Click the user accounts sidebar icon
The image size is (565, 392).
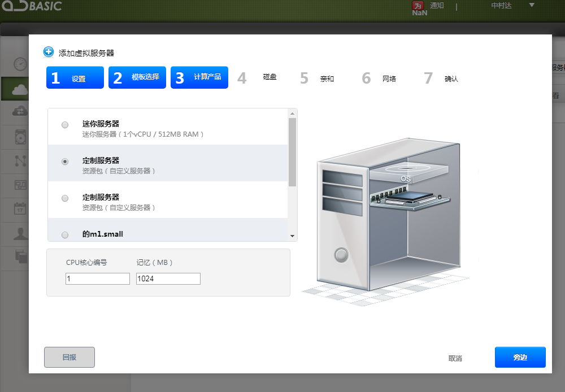20,233
